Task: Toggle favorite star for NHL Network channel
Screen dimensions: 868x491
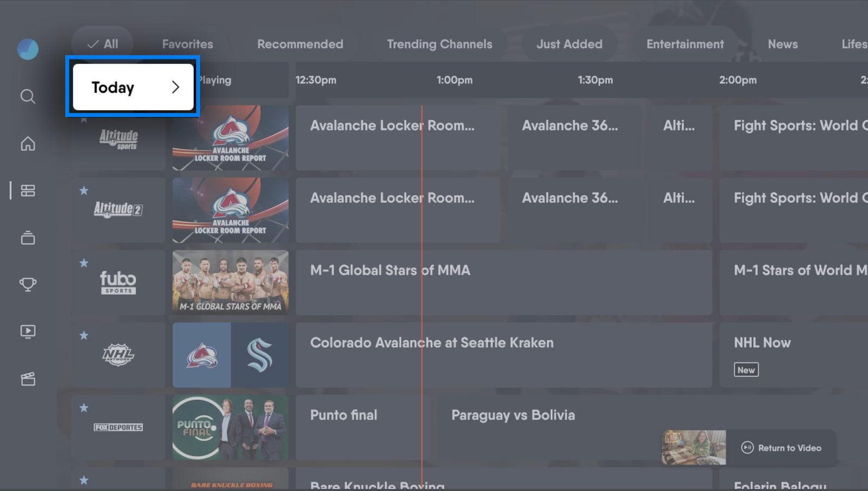Action: (84, 335)
